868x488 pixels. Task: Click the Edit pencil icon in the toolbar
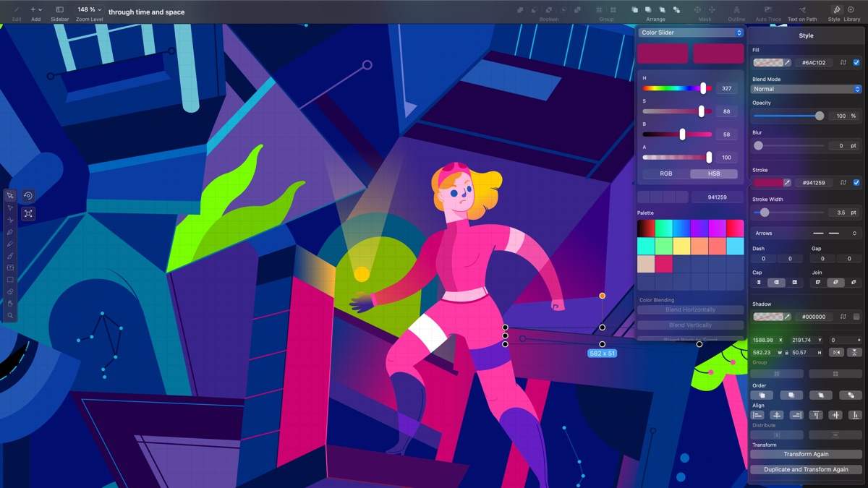click(17, 10)
